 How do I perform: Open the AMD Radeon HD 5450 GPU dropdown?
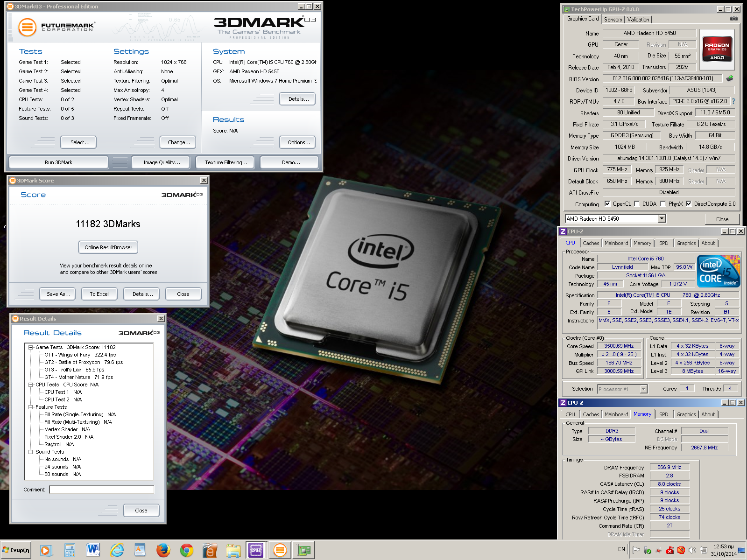(x=662, y=218)
